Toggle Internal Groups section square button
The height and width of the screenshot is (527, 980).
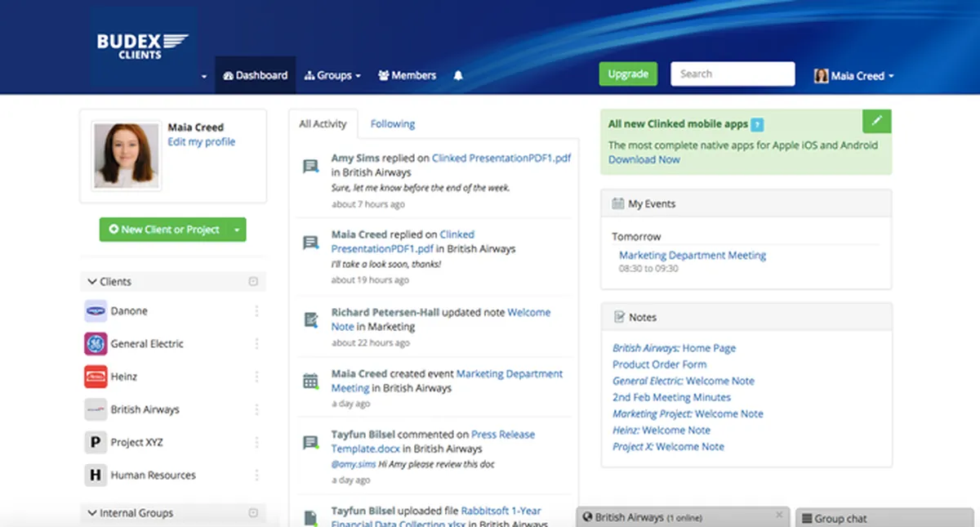253,513
